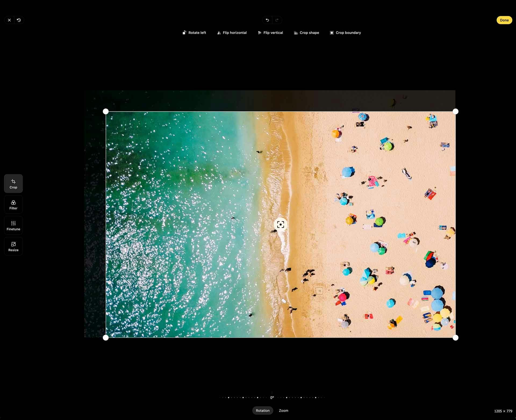The height and width of the screenshot is (420, 516).
Task: Click the Done button
Action: (504, 20)
